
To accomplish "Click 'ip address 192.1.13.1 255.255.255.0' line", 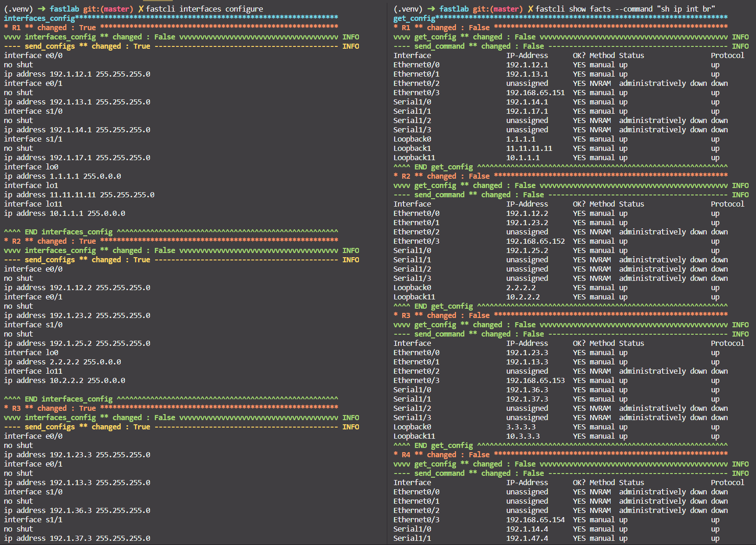I will coord(77,102).
